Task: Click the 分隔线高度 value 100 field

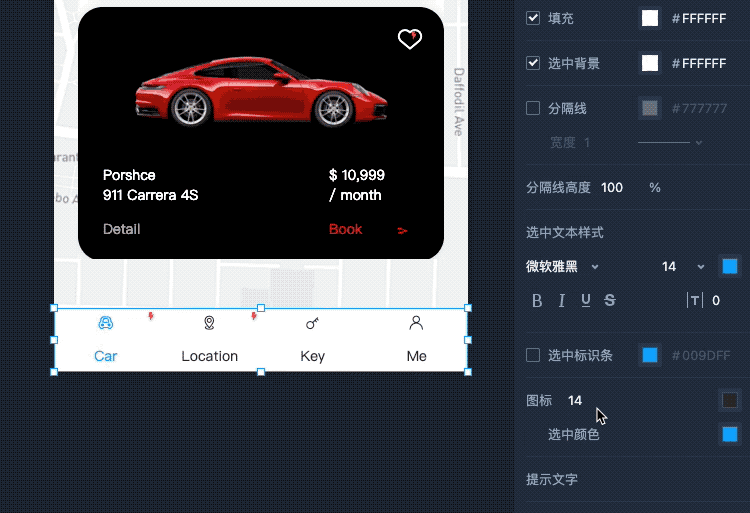Action: point(612,187)
